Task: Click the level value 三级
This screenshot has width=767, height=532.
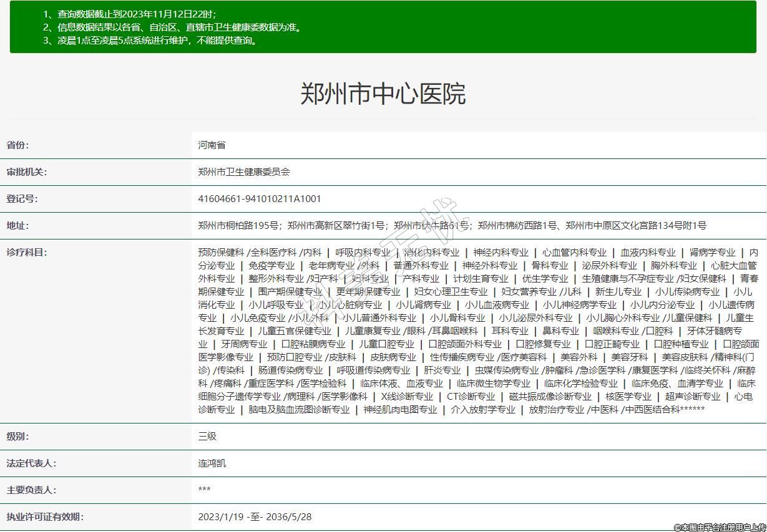Action: click(x=207, y=437)
